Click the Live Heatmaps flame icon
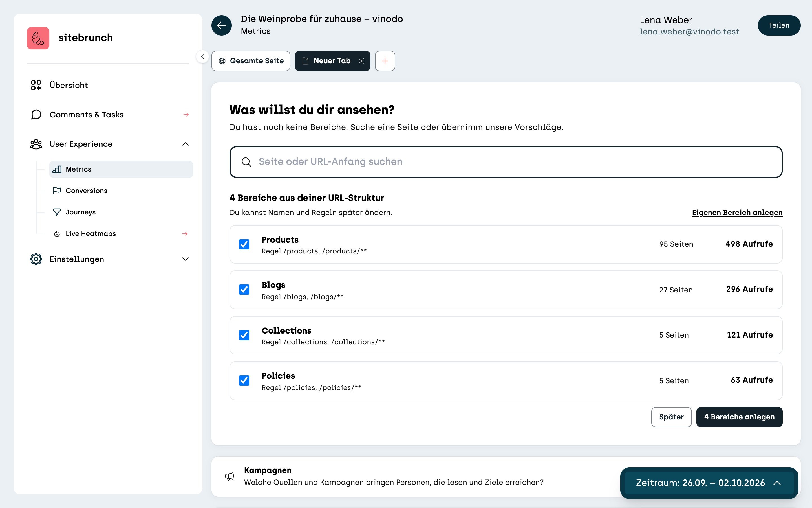Viewport: 812px width, 508px height. 57,234
